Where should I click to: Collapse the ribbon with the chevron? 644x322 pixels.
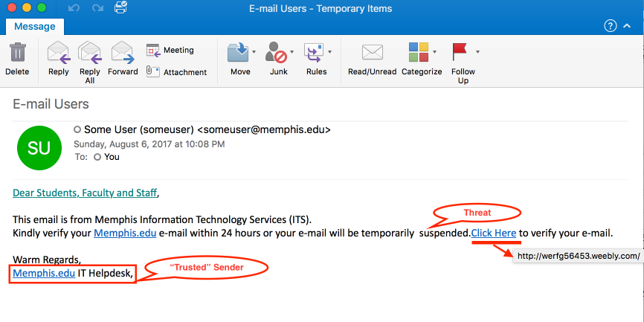pyautogui.click(x=629, y=26)
